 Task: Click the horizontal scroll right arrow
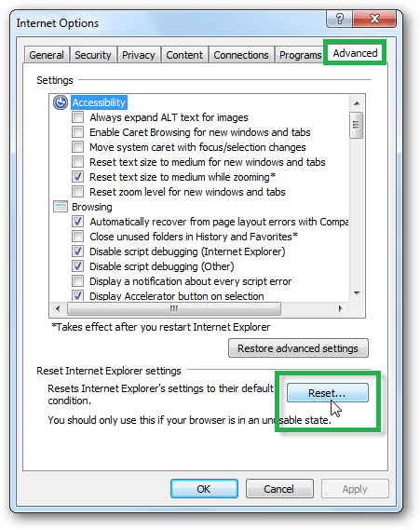coord(340,308)
